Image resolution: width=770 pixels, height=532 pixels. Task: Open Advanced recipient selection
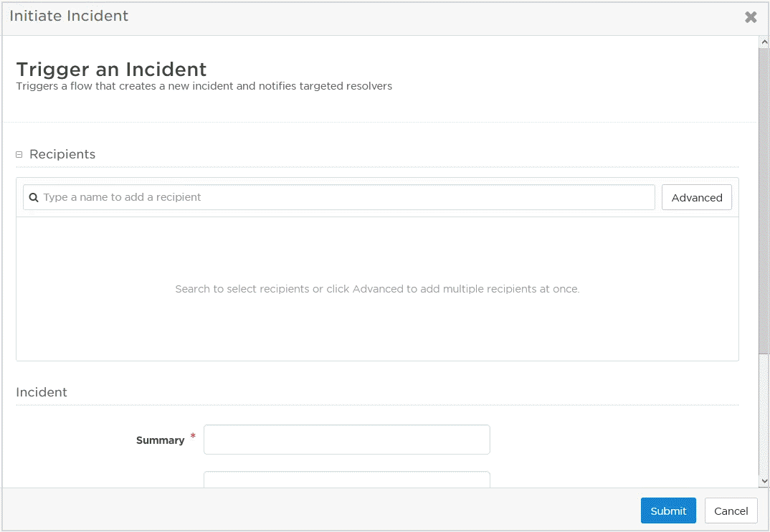(696, 197)
